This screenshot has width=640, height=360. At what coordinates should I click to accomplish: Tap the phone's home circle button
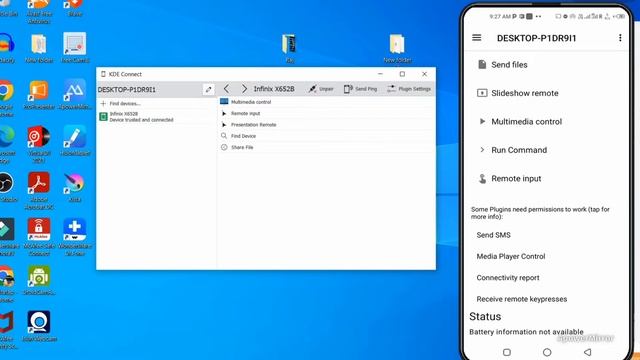click(547, 352)
